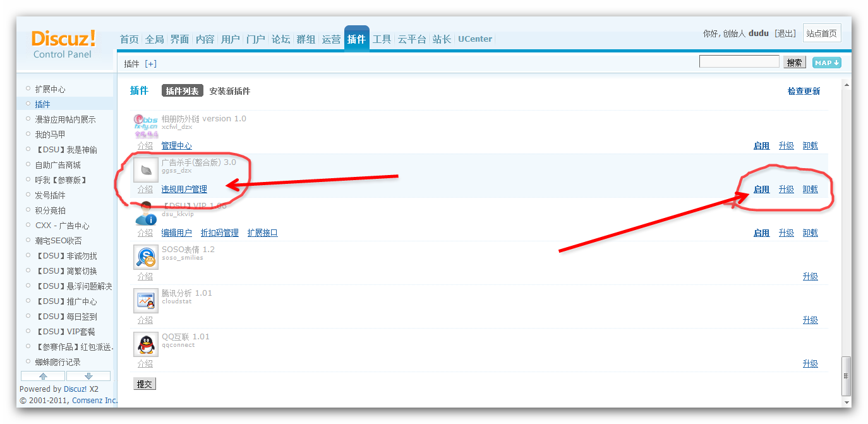Select 漫游应用帖内展示 in the sidebar
Viewport: 868px width, 424px height.
point(66,119)
